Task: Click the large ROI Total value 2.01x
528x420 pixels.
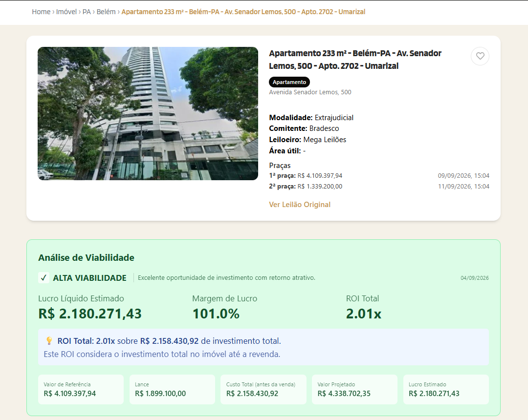Action: pos(364,314)
